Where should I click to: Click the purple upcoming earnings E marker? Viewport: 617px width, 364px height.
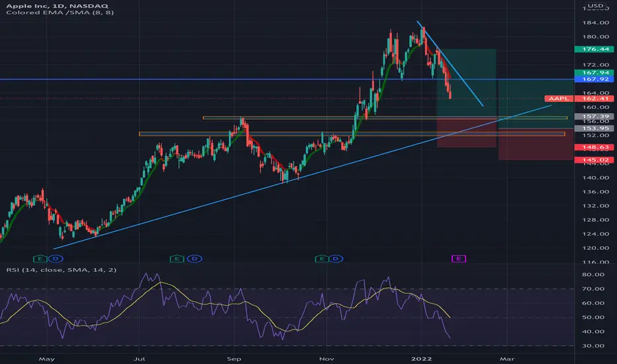click(459, 259)
